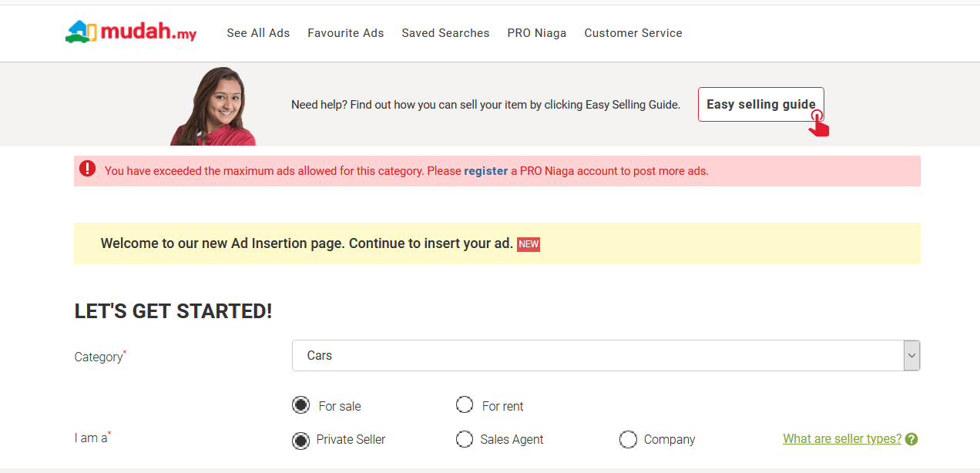The image size is (980, 473).
Task: Click the woman's photo in banner
Action: [x=216, y=106]
